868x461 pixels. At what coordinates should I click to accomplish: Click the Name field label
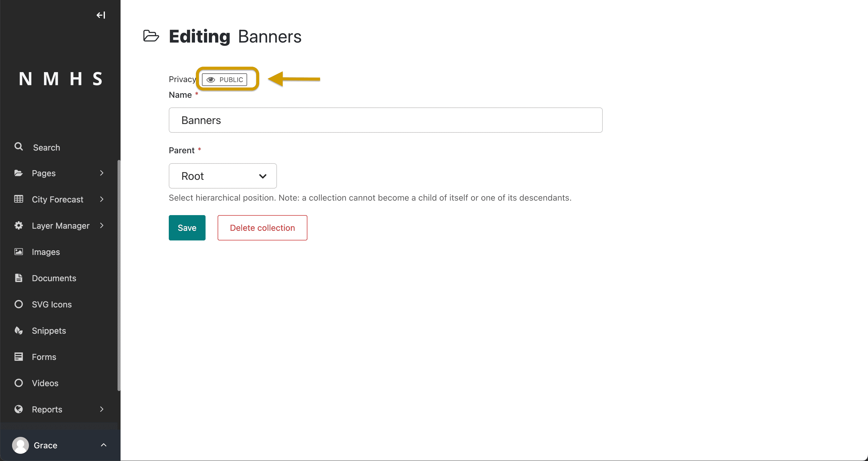[x=180, y=95]
